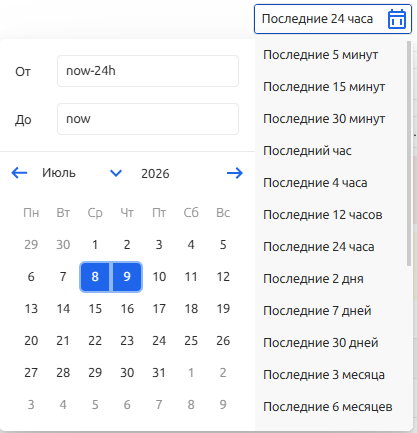The image size is (417, 433).
Task: Choose Последние 3 месяца
Action: coord(324,375)
